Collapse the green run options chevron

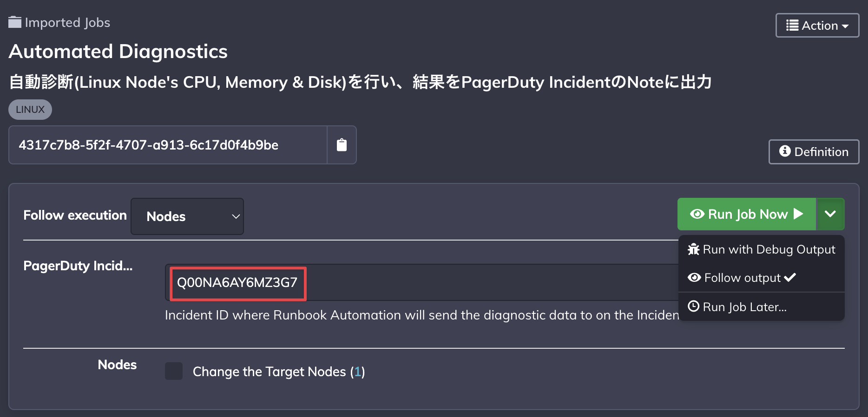point(830,214)
